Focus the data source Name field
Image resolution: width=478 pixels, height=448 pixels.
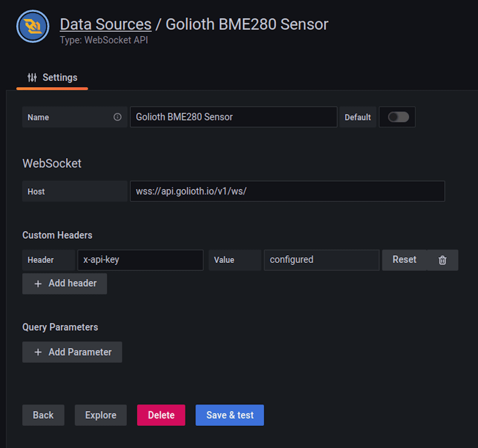tap(234, 117)
